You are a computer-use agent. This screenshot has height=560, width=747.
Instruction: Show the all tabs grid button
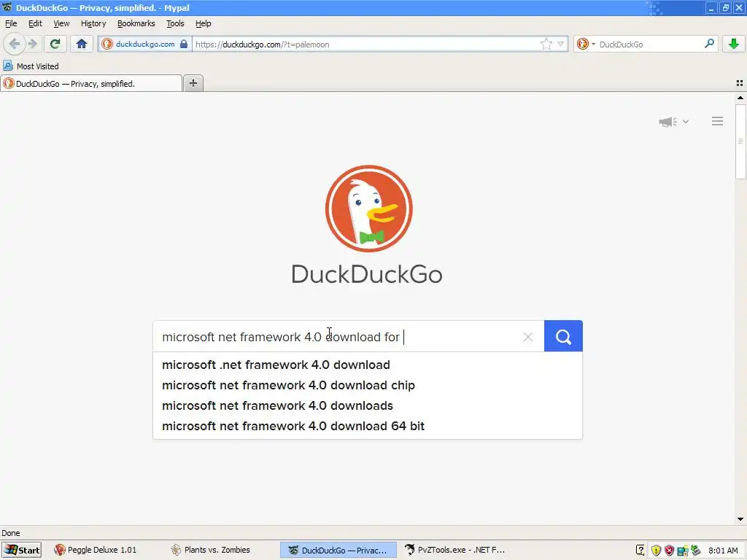(740, 83)
